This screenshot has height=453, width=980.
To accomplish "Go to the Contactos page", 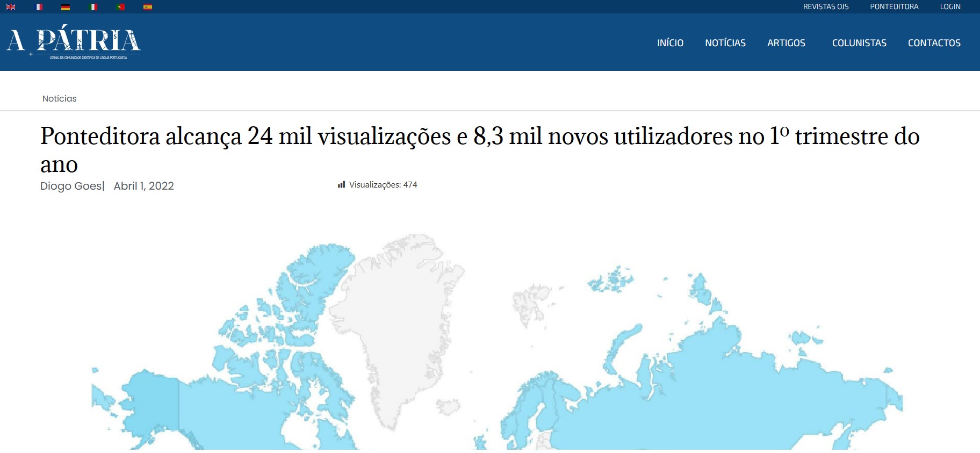I will coord(934,43).
